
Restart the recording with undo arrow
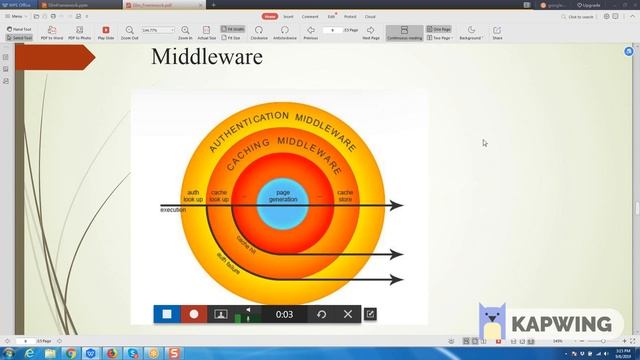coord(321,314)
